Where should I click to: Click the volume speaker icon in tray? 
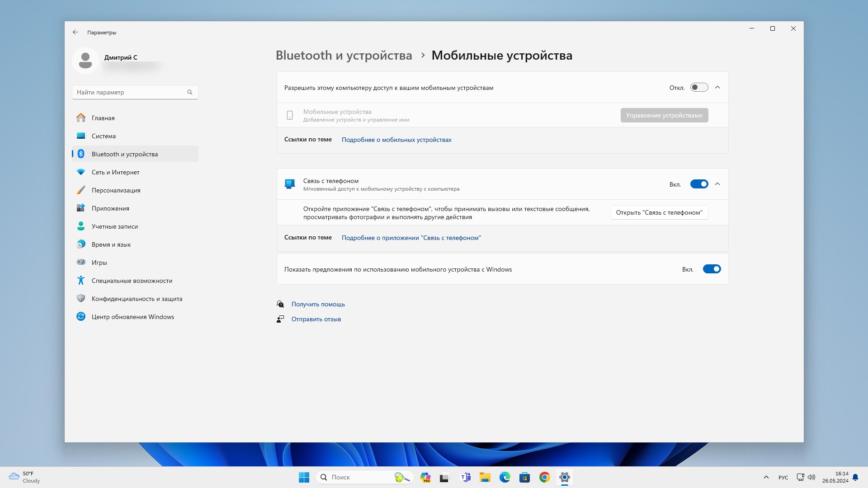pyautogui.click(x=811, y=477)
